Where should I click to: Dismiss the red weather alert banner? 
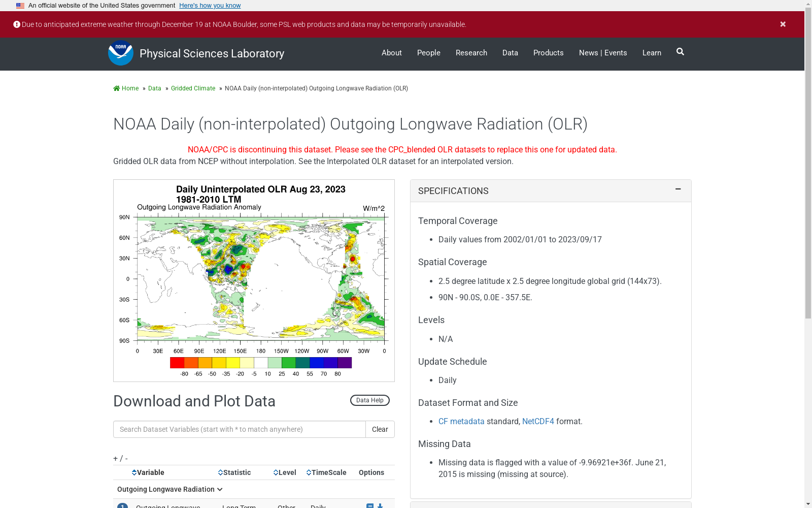pyautogui.click(x=783, y=24)
